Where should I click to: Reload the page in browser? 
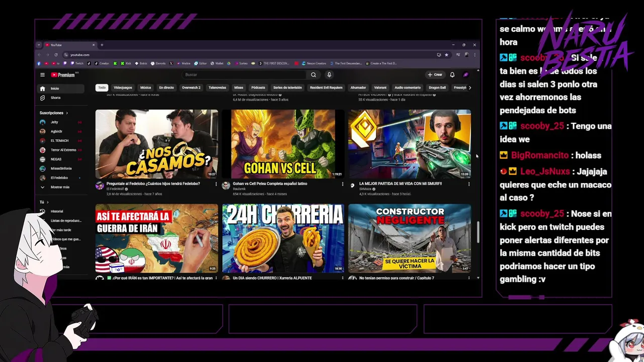point(56,55)
